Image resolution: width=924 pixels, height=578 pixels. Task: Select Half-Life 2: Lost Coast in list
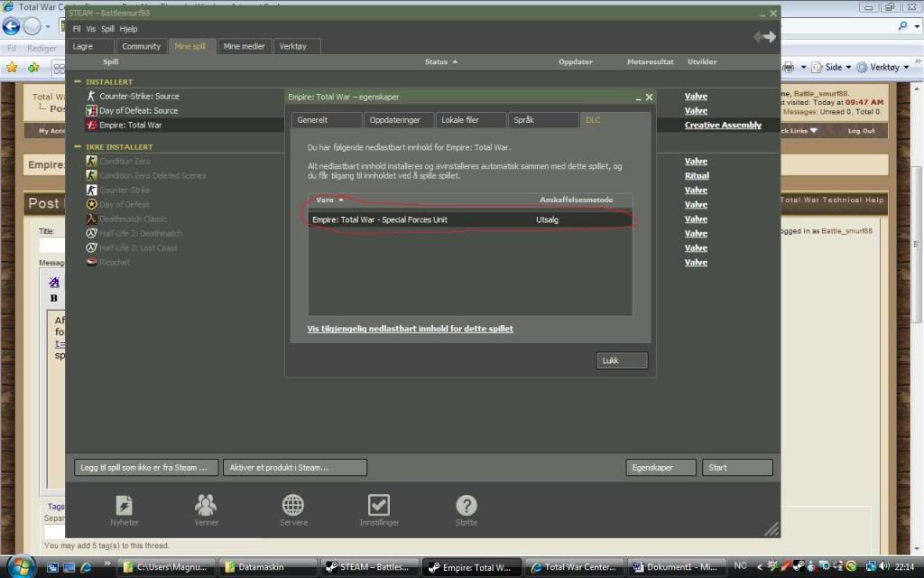(138, 247)
